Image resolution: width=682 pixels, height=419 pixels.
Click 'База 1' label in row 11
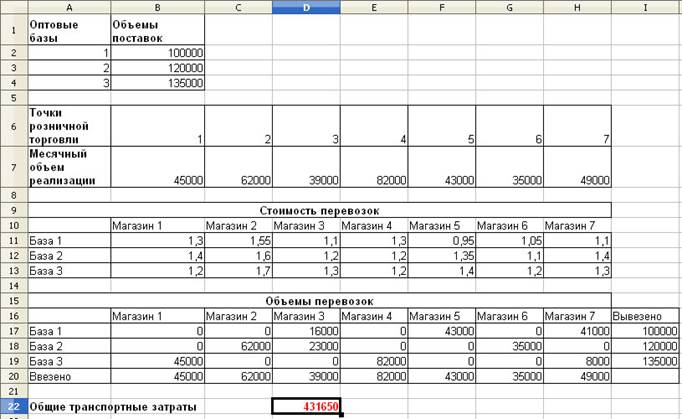point(69,241)
